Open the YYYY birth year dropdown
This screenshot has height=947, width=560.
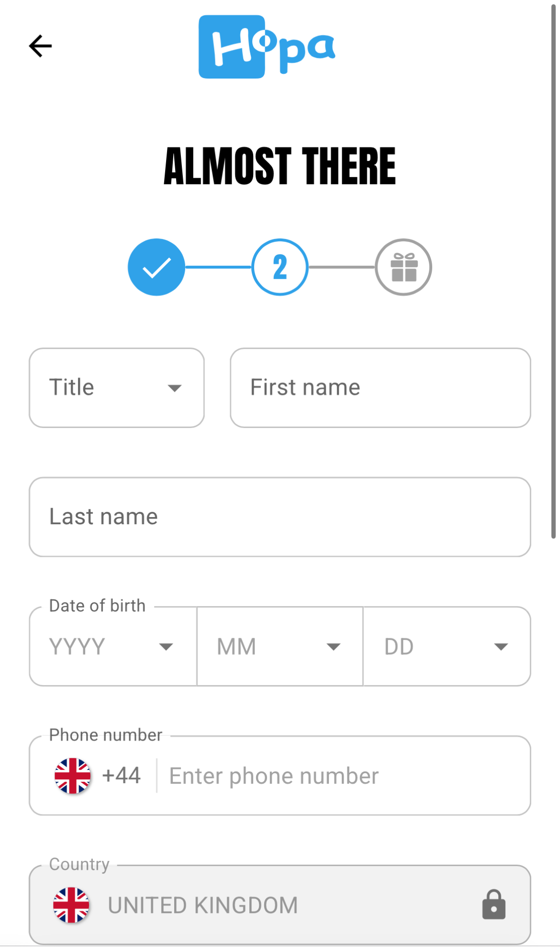point(112,646)
